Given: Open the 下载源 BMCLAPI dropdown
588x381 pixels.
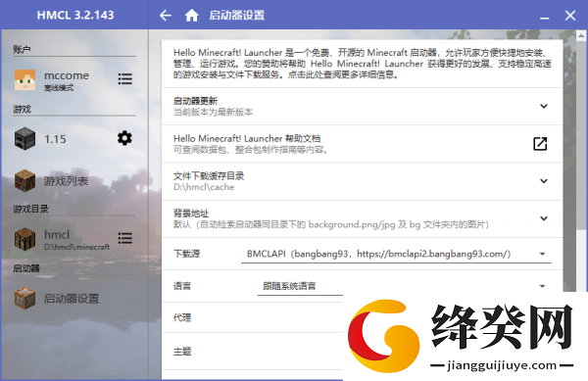Looking at the screenshot, I should 396,254.
